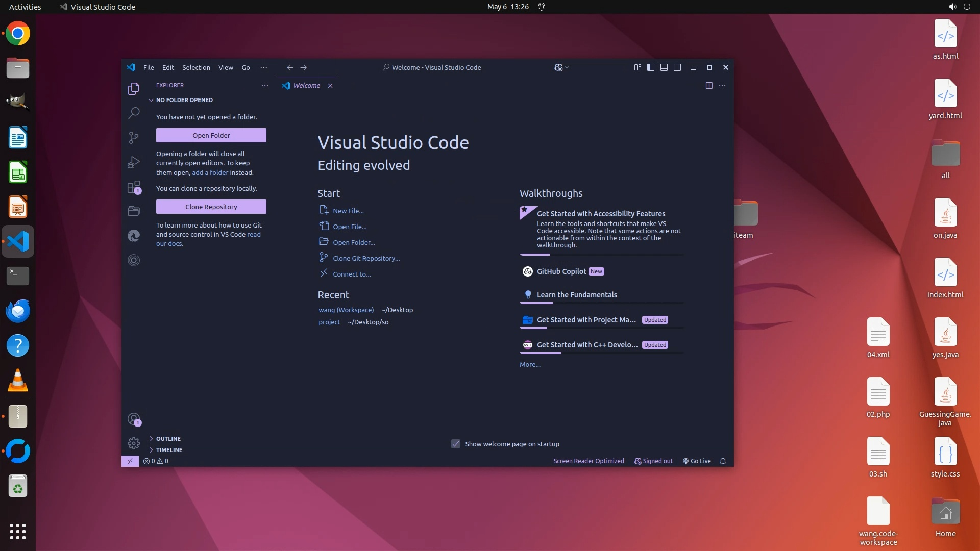Click the Accounts icon in activity bar
Viewport: 980px width, 551px height.
click(134, 419)
